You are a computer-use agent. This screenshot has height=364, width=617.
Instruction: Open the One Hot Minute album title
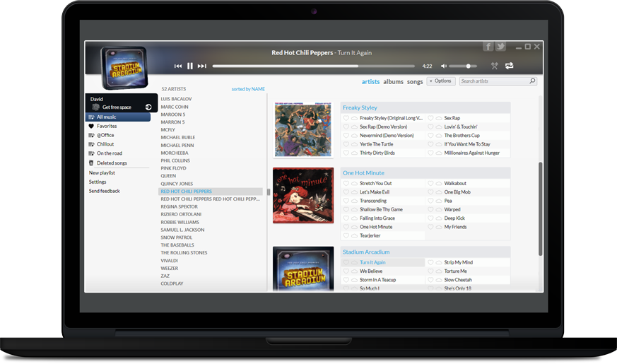363,172
